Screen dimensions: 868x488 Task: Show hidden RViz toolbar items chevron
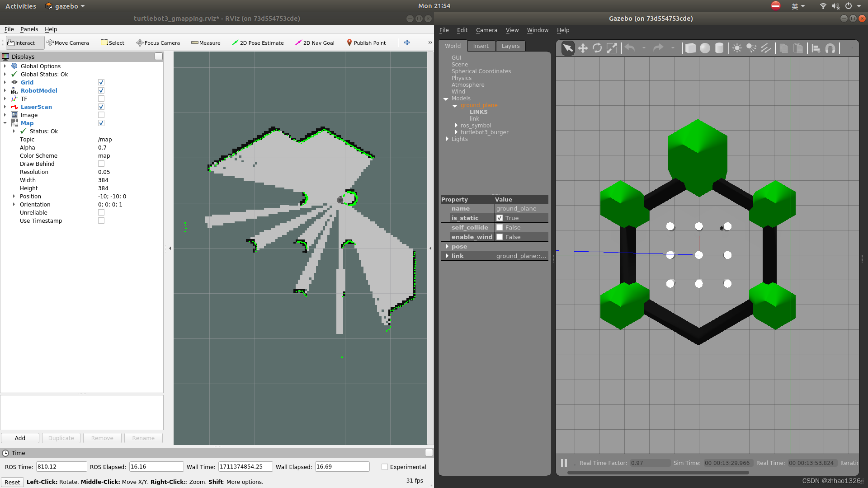tap(430, 42)
